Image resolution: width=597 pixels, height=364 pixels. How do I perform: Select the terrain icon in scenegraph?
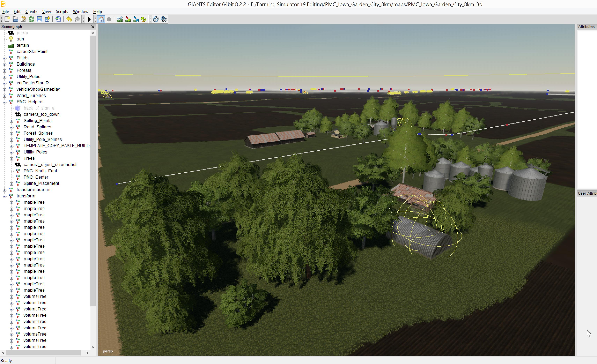tap(11, 46)
